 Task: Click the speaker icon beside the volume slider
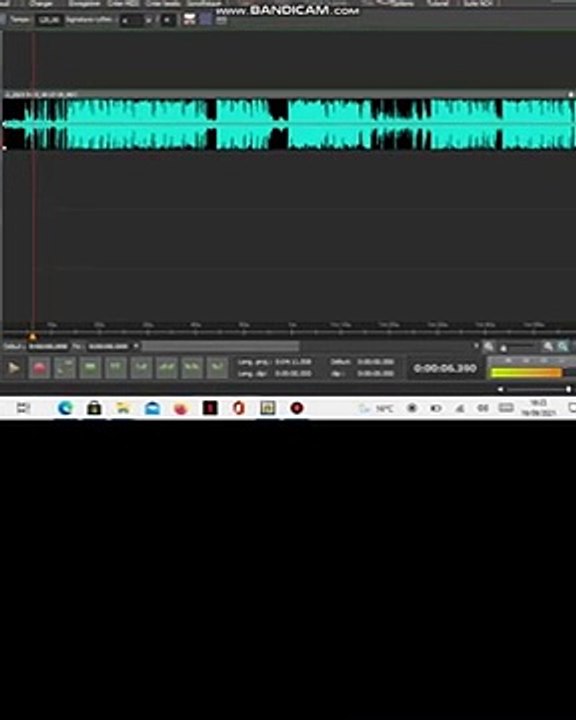(x=501, y=389)
